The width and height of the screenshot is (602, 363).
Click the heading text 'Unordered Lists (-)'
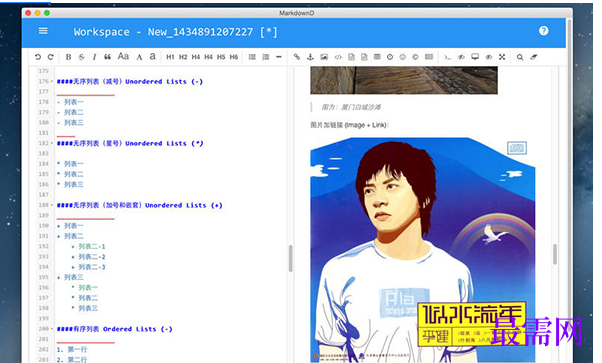tap(164, 81)
